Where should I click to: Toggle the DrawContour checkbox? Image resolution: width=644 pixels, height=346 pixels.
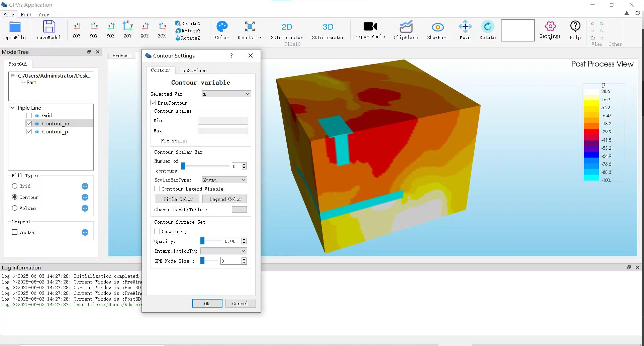tap(153, 103)
